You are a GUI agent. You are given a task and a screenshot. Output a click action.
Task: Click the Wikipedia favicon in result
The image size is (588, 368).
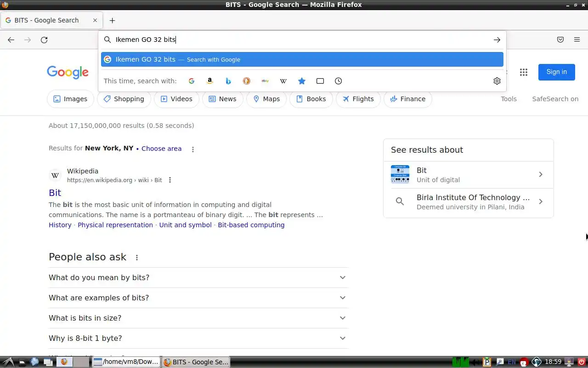coord(55,175)
